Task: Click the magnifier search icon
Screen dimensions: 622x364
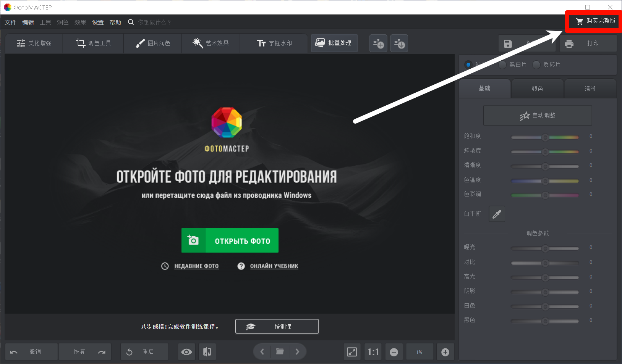Action: [x=131, y=22]
